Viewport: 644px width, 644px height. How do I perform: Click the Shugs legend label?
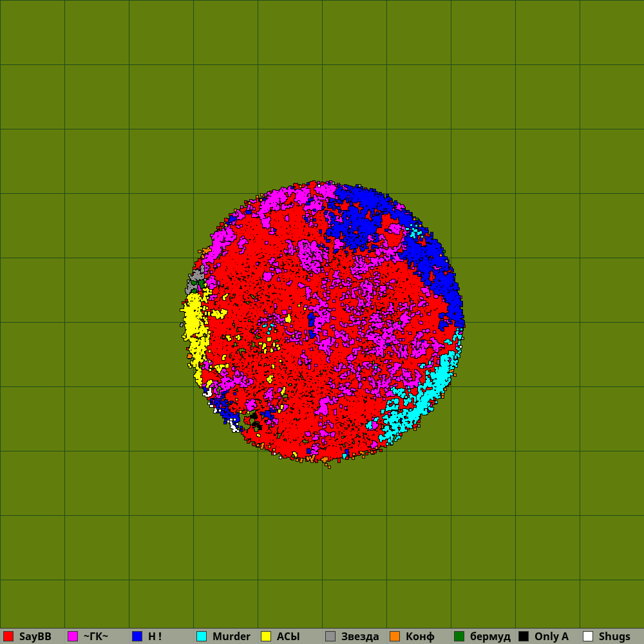click(614, 636)
